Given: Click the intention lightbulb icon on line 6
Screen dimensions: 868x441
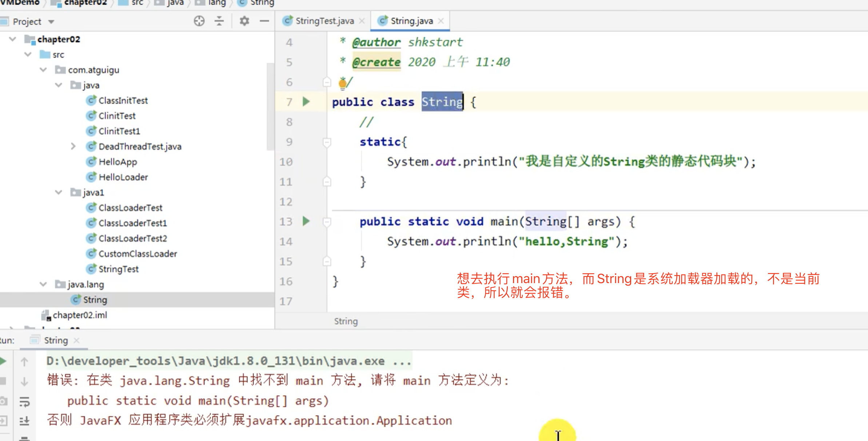Looking at the screenshot, I should pos(342,84).
